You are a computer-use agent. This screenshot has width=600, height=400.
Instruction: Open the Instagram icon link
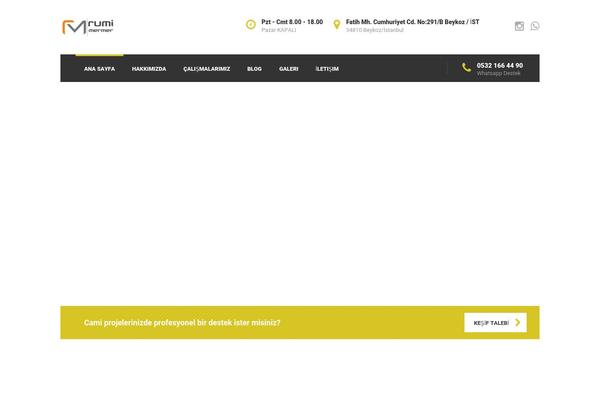pos(519,26)
